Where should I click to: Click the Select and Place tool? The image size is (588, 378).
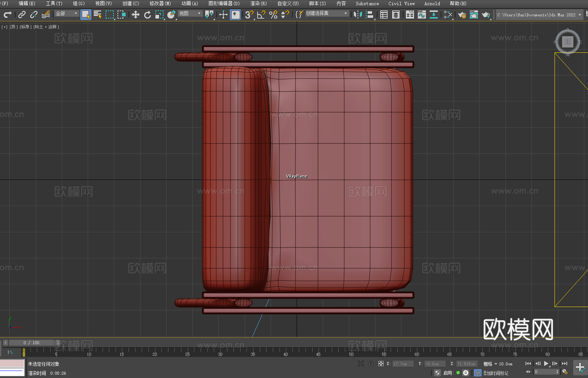click(x=171, y=14)
